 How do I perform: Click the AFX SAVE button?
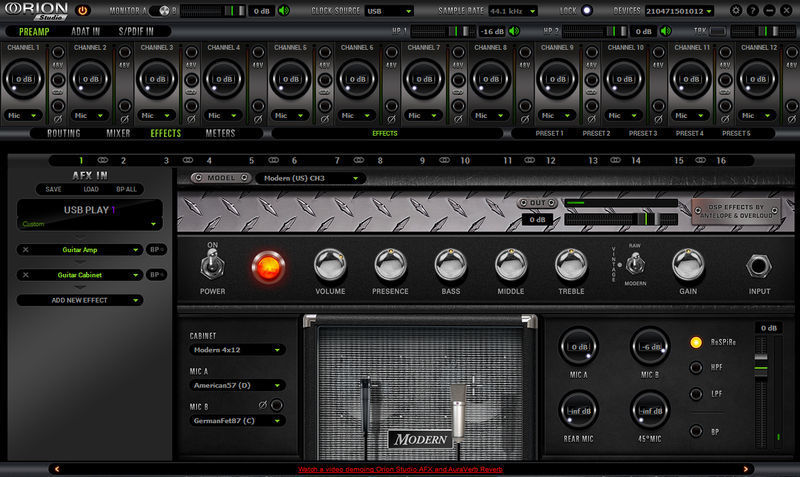pyautogui.click(x=54, y=189)
